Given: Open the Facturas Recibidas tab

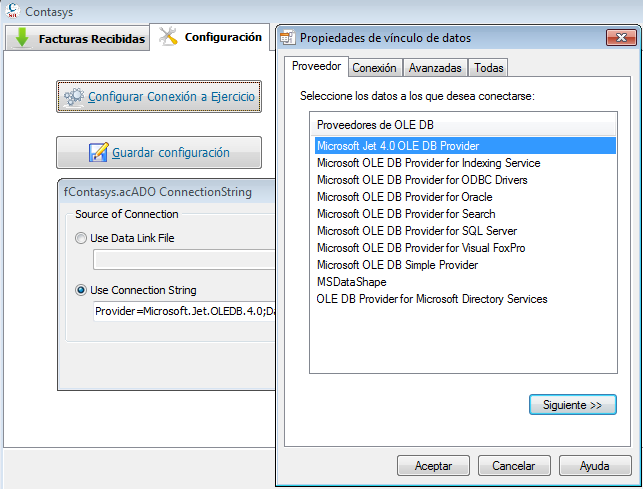Looking at the screenshot, I should pos(78,39).
